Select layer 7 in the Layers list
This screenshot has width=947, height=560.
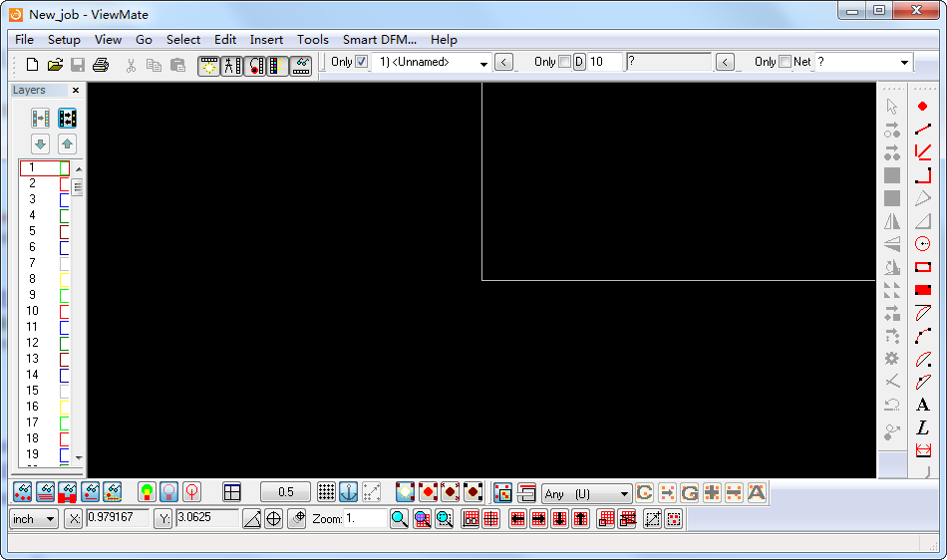point(33,263)
